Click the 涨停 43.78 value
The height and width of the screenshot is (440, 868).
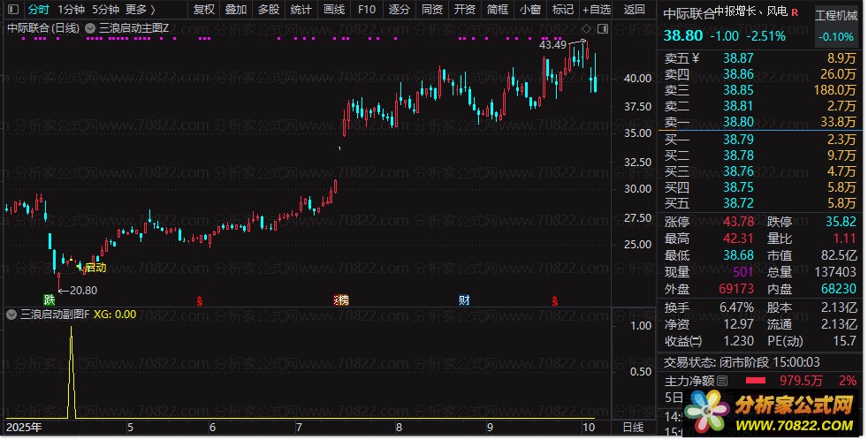click(x=738, y=222)
